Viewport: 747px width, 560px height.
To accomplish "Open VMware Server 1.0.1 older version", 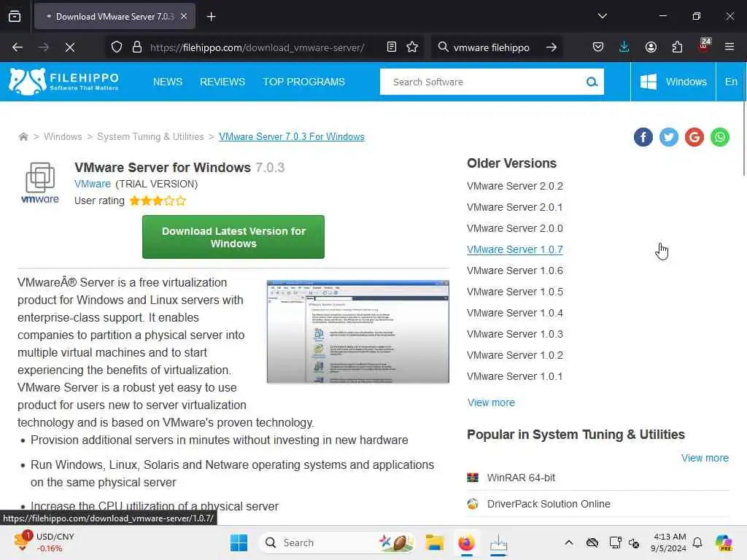I will pyautogui.click(x=515, y=376).
